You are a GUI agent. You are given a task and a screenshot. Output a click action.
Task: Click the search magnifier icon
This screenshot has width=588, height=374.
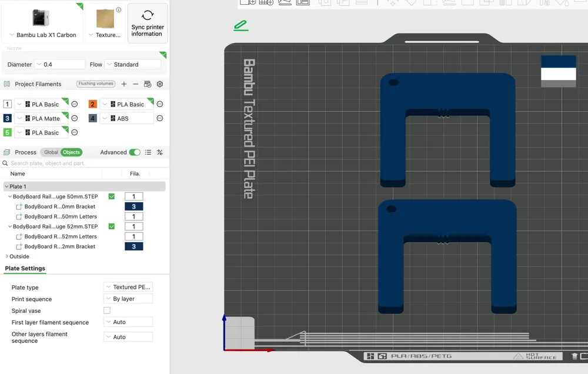pyautogui.click(x=5, y=163)
